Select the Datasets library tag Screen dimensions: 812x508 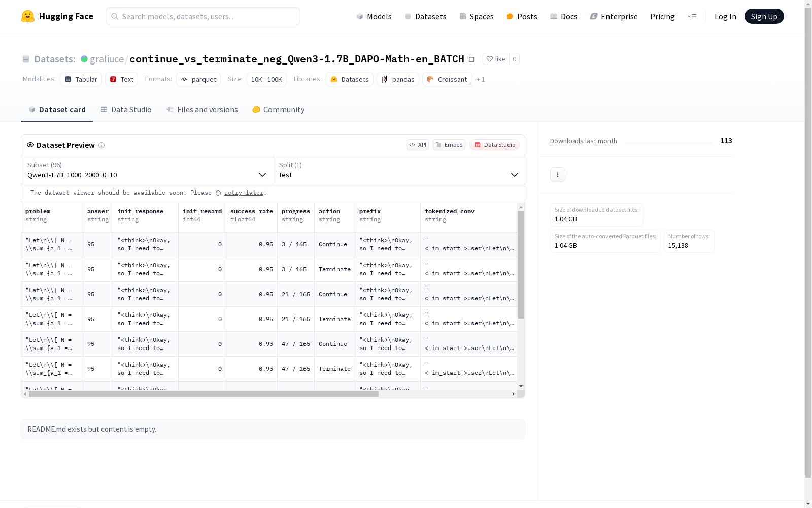[x=350, y=79]
